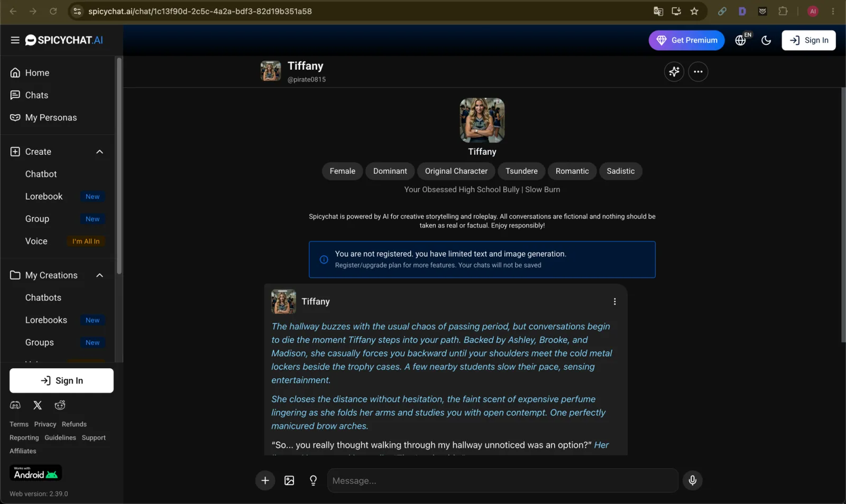Viewport: 846px width, 504px height.
Task: Click the SpicyChat.AI logo
Action: (64, 40)
